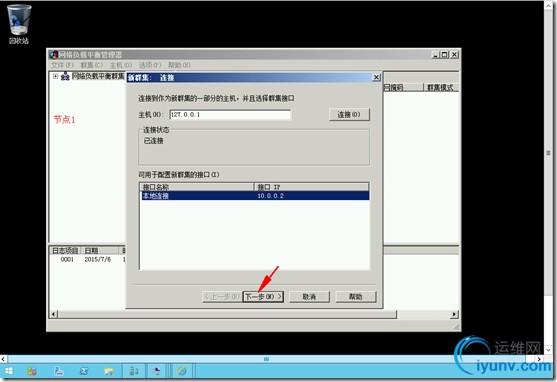Viewport: 557px width, 382px height.
Task: Click the 连接(O) connect button
Action: click(x=349, y=114)
